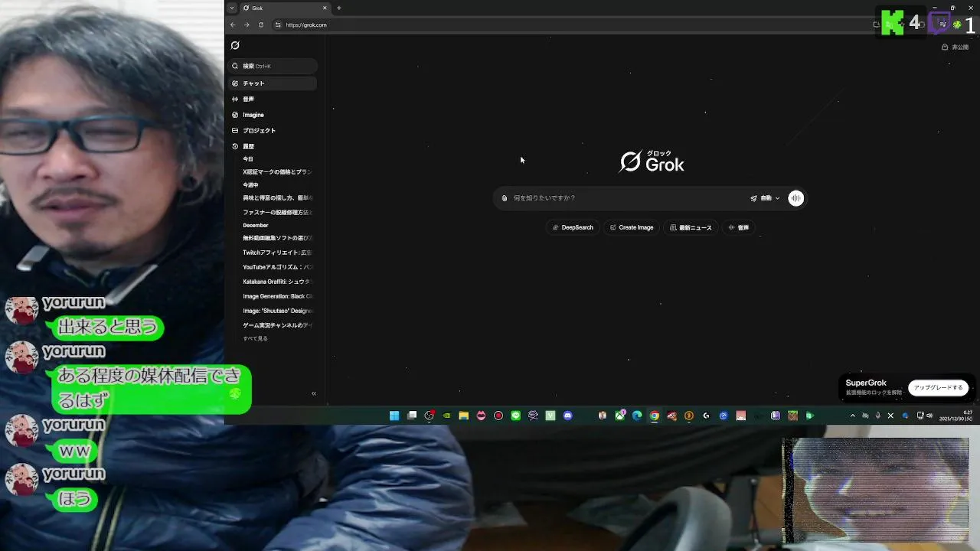Open the 検索 search box in sidebar

click(273, 66)
